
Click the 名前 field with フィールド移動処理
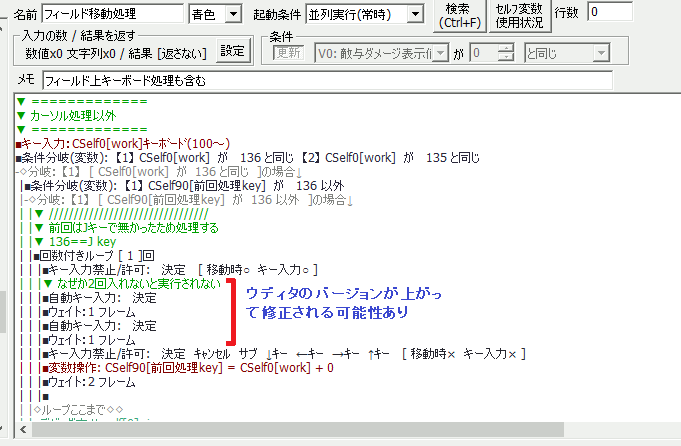coord(112,14)
